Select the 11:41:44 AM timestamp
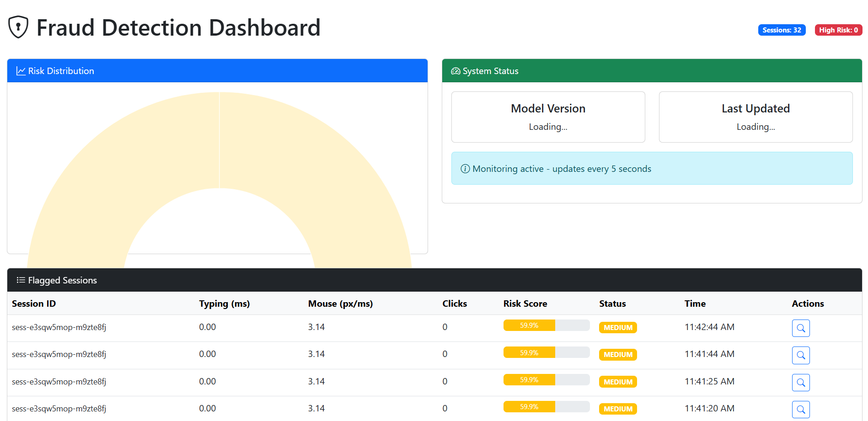The height and width of the screenshot is (421, 868). click(709, 354)
